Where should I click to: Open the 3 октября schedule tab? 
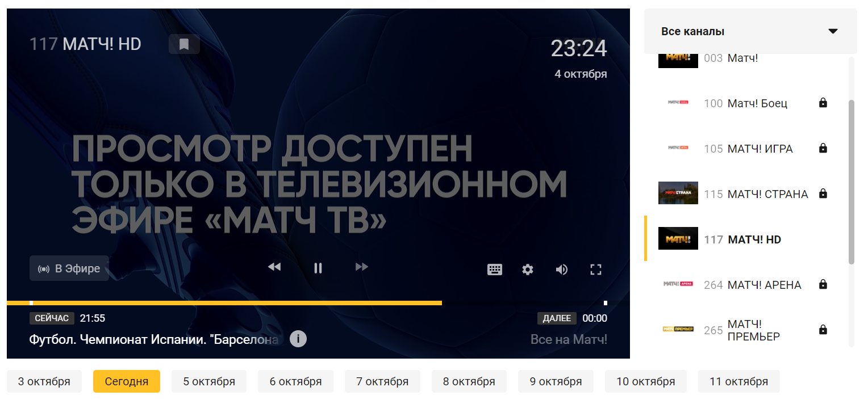[x=44, y=381]
